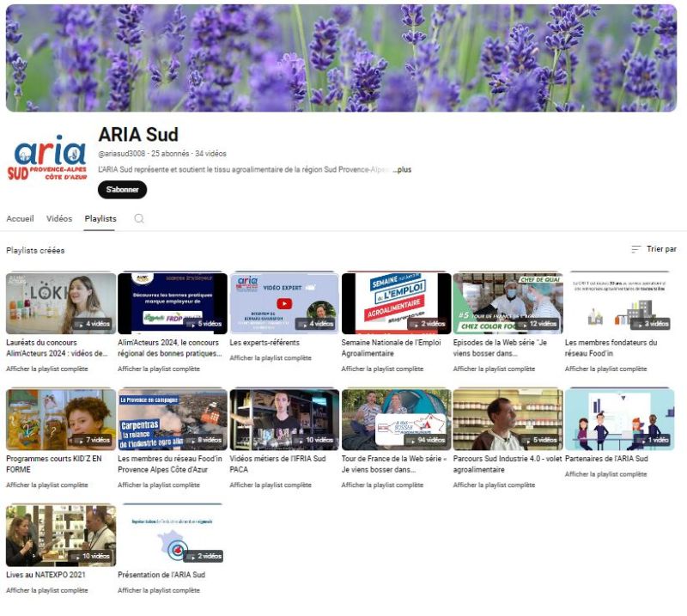Open Tour de France Web série thumbnail
Viewport: 687px width, 616px height.
pyautogui.click(x=396, y=419)
